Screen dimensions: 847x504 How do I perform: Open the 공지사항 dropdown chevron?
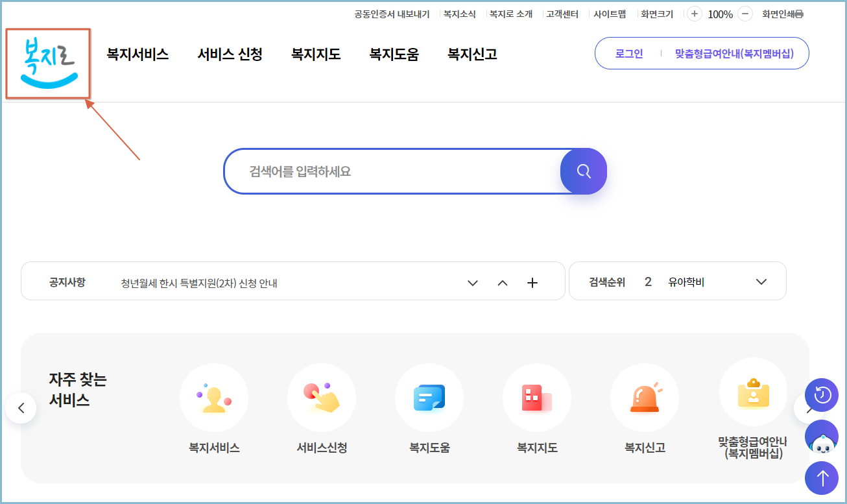coord(473,283)
